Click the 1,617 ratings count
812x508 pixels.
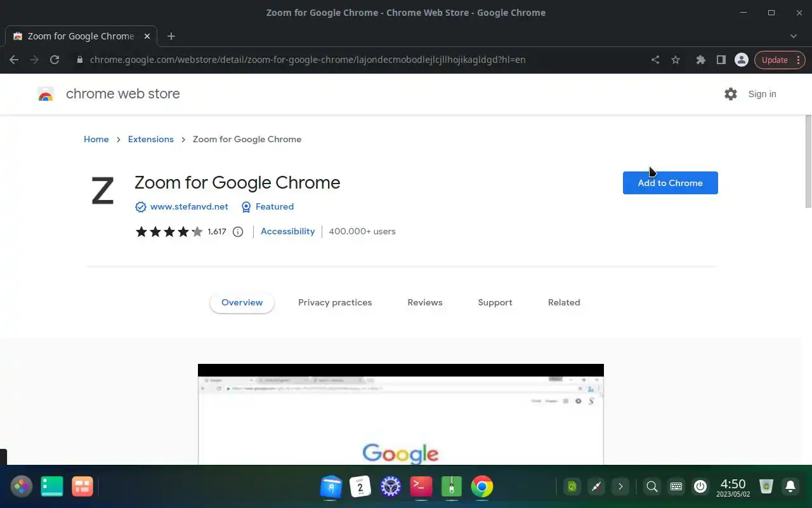pos(217,232)
